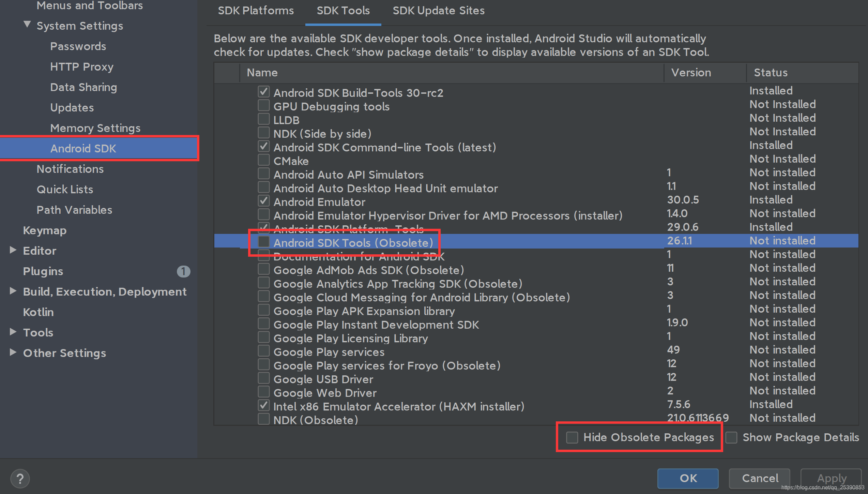Enable the LLDB package checkbox
This screenshot has width=868, height=494.
pos(264,119)
